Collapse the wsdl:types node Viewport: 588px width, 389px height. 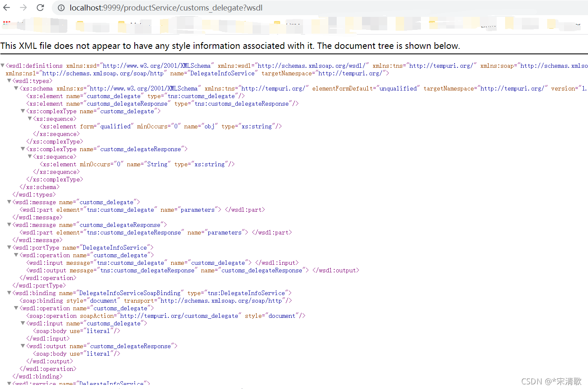tap(9, 80)
